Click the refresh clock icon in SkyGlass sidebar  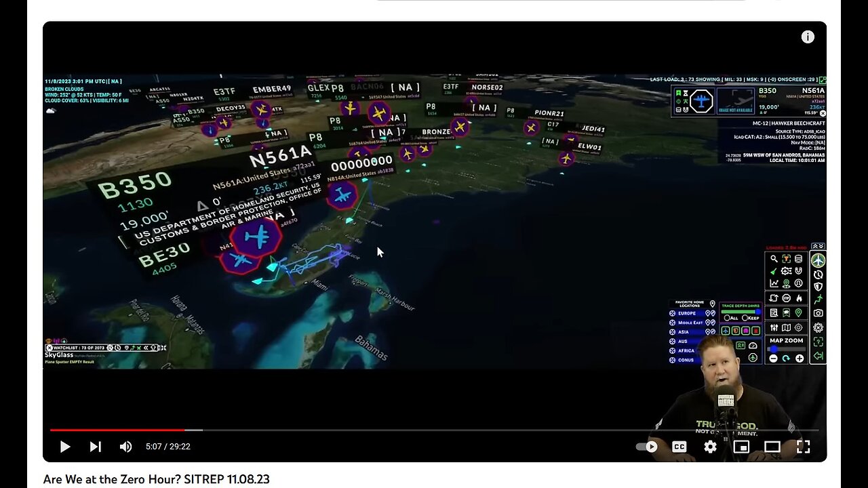[818, 275]
